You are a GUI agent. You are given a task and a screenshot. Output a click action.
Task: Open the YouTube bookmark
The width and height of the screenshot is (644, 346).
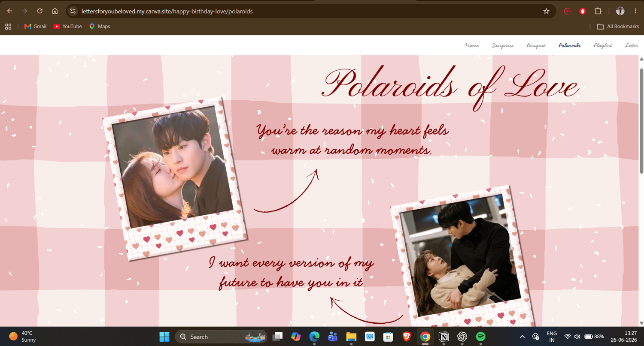tap(67, 27)
